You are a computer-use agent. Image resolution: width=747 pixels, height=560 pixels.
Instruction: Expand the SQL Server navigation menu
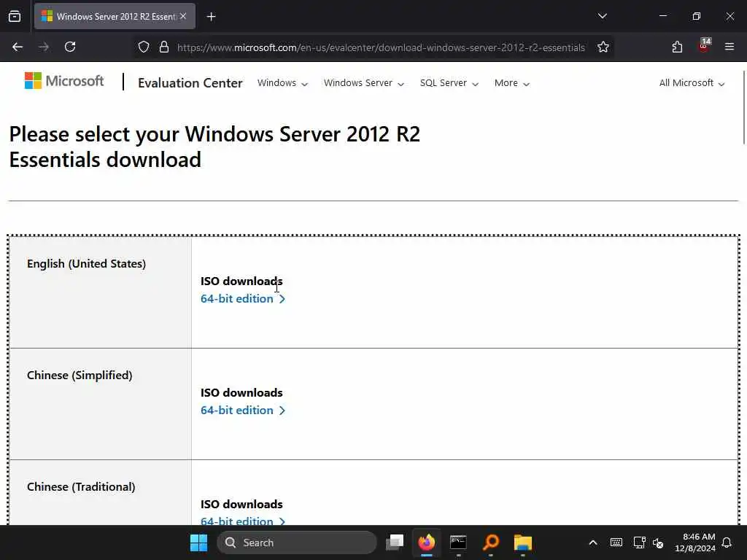coord(449,83)
